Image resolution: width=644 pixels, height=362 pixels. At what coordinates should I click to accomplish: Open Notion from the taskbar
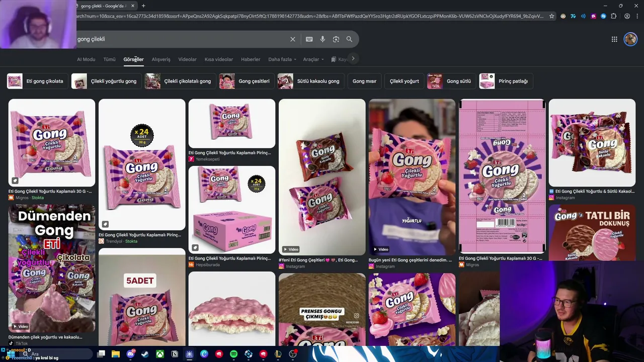point(175,354)
